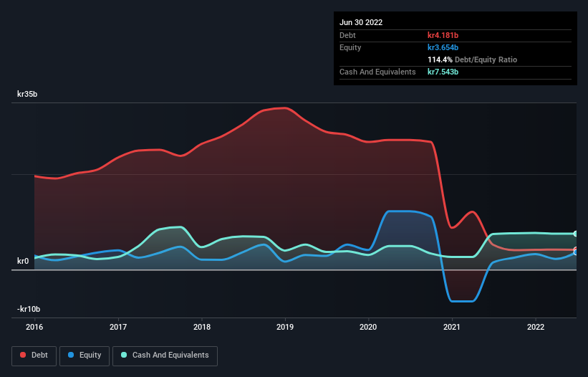This screenshot has height=377, width=588.
Task: Click the kr0 y-axis label
Action: (x=23, y=261)
